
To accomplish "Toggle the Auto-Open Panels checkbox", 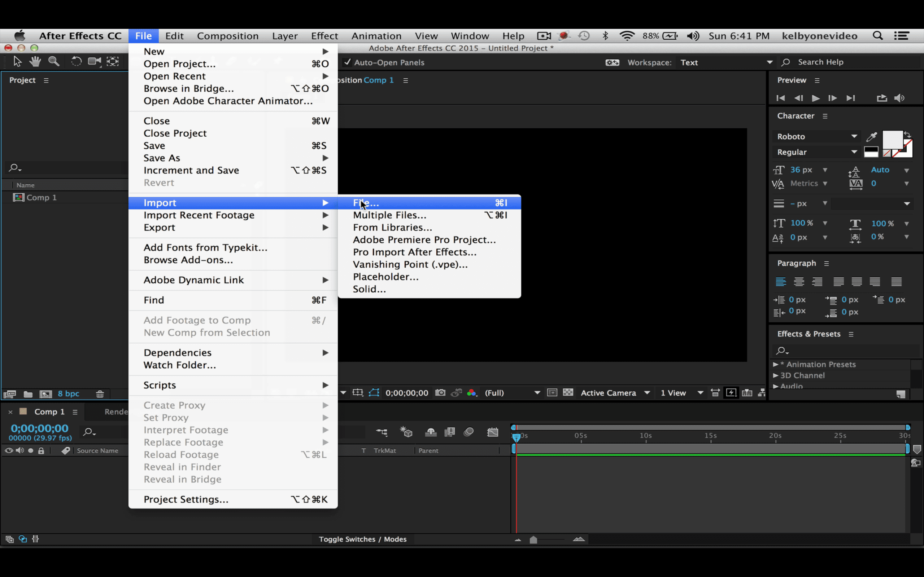I will 348,62.
